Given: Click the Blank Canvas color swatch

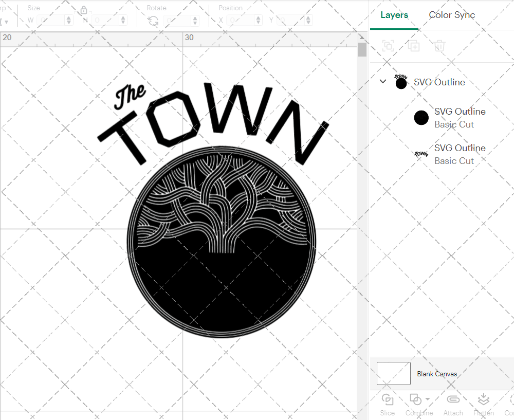Looking at the screenshot, I should pos(394,374).
